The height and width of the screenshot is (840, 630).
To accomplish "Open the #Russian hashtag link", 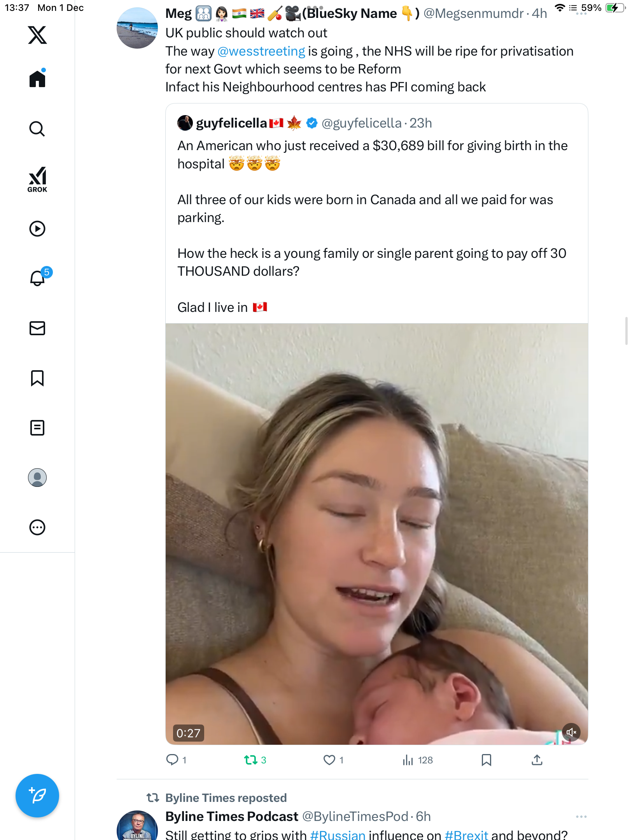I will coord(338,835).
